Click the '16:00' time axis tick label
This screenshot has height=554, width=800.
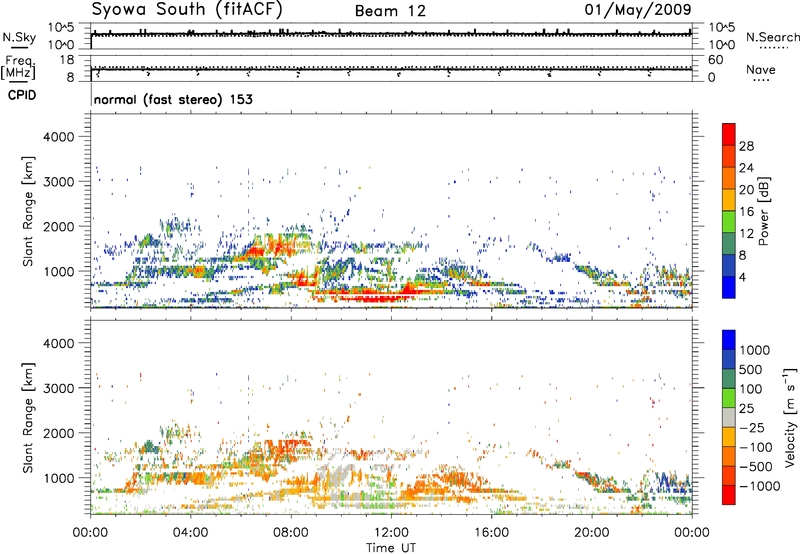pyautogui.click(x=491, y=533)
